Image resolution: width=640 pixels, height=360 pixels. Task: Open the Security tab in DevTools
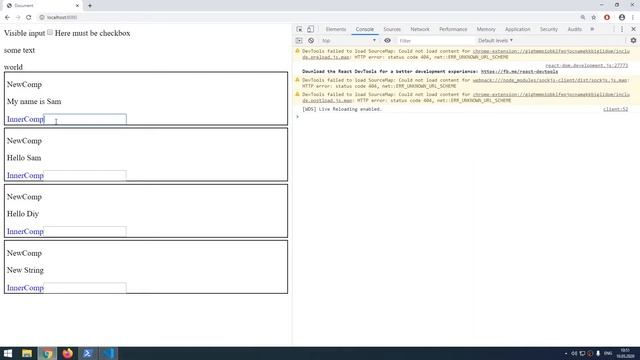[x=549, y=29]
